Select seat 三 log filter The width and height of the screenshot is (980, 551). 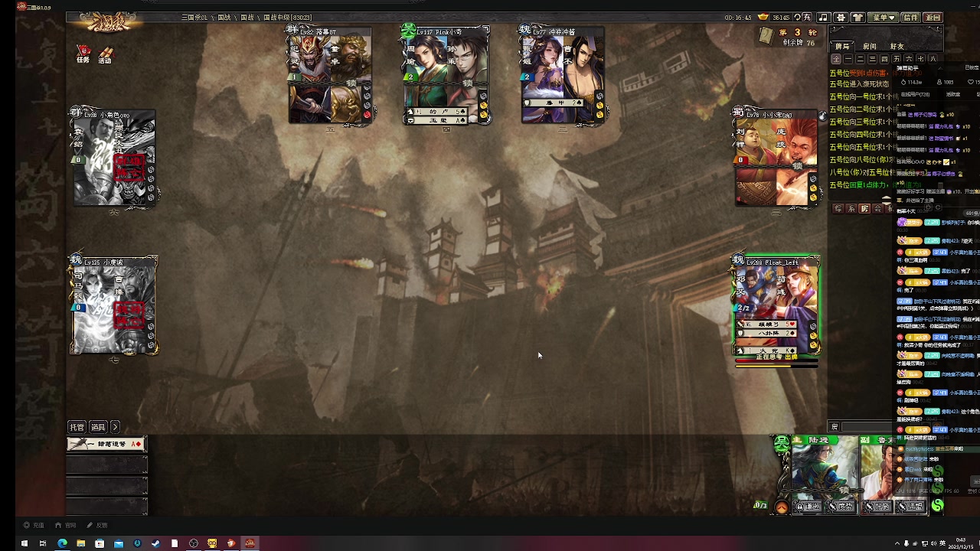click(874, 59)
